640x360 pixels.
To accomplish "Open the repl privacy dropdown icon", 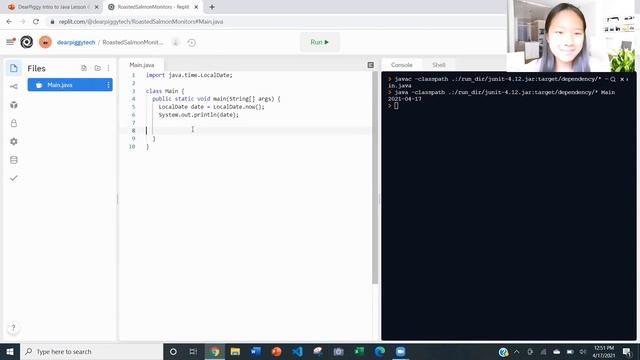I will pos(176,42).
